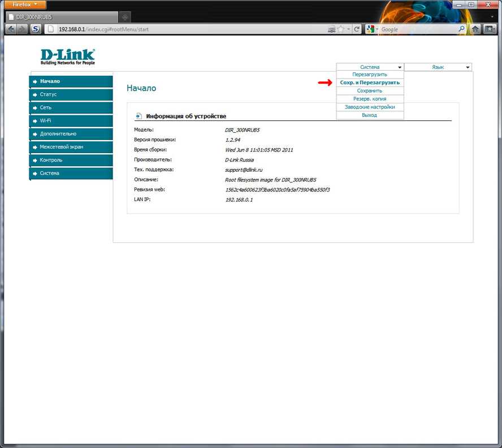Click the Home toolbar icon
This screenshot has height=448, width=502.
click(x=475, y=29)
